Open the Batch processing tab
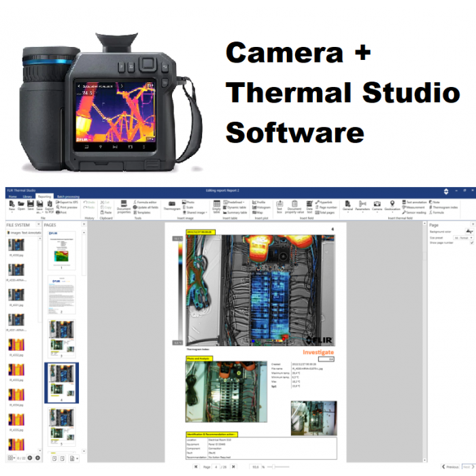 click(68, 197)
